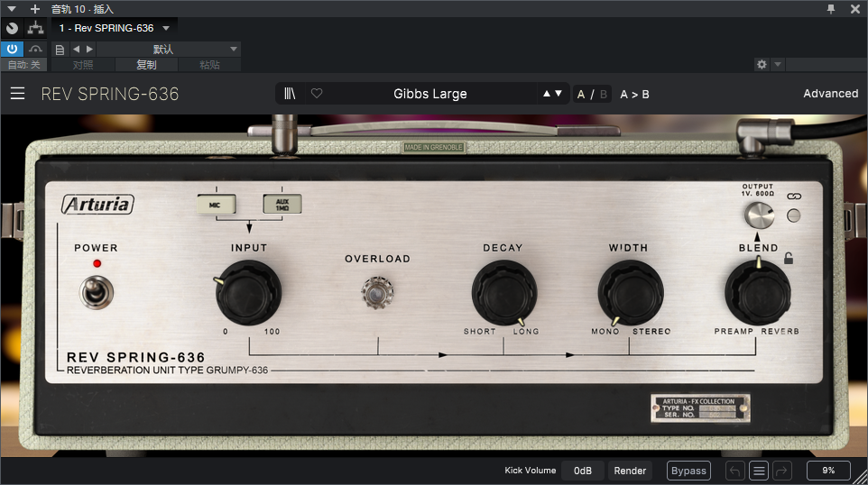This screenshot has width=868, height=485.
Task: Toggle the round button beside OUTPUT knob
Action: pos(794,215)
